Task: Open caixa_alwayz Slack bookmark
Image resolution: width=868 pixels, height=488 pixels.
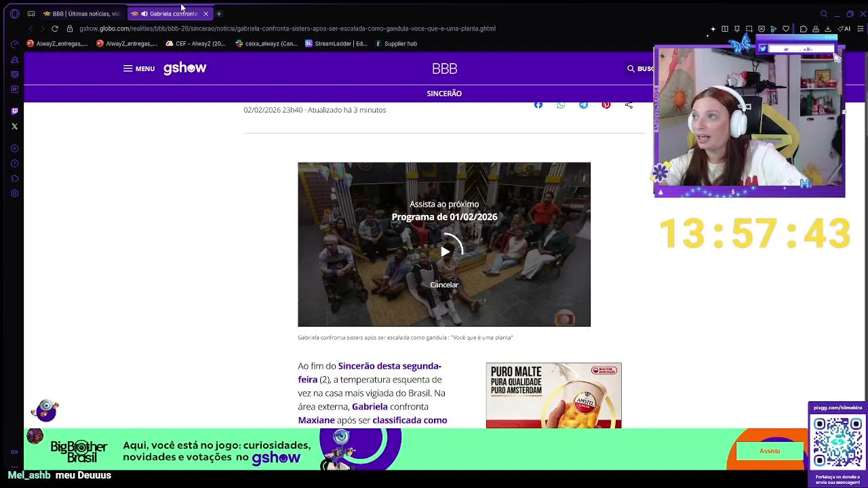Action: point(266,43)
